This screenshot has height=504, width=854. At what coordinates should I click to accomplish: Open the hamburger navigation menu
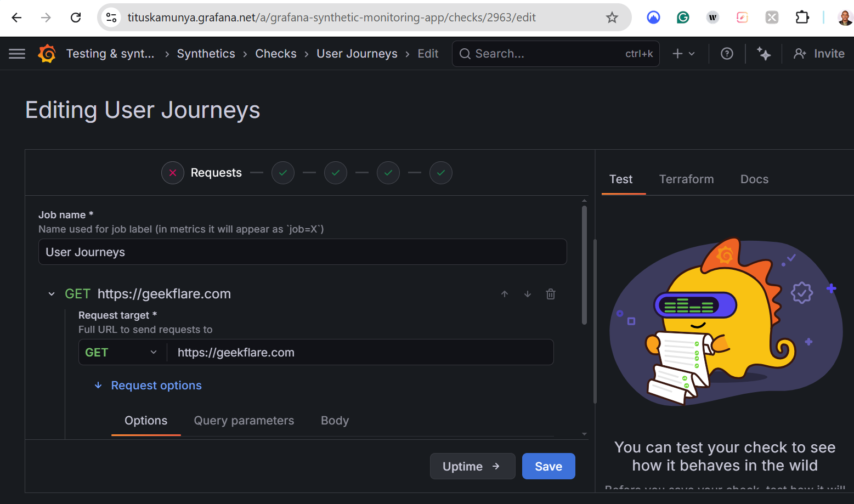pos(17,54)
